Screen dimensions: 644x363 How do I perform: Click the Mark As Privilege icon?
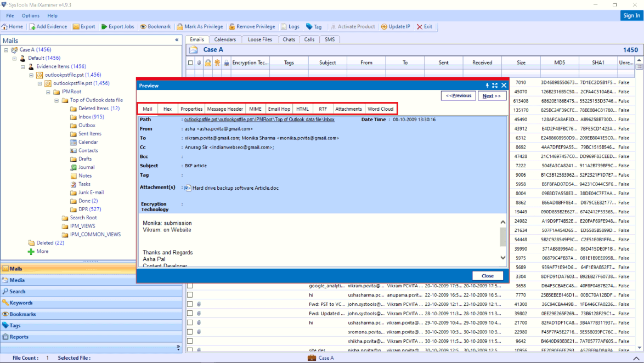[x=200, y=26]
